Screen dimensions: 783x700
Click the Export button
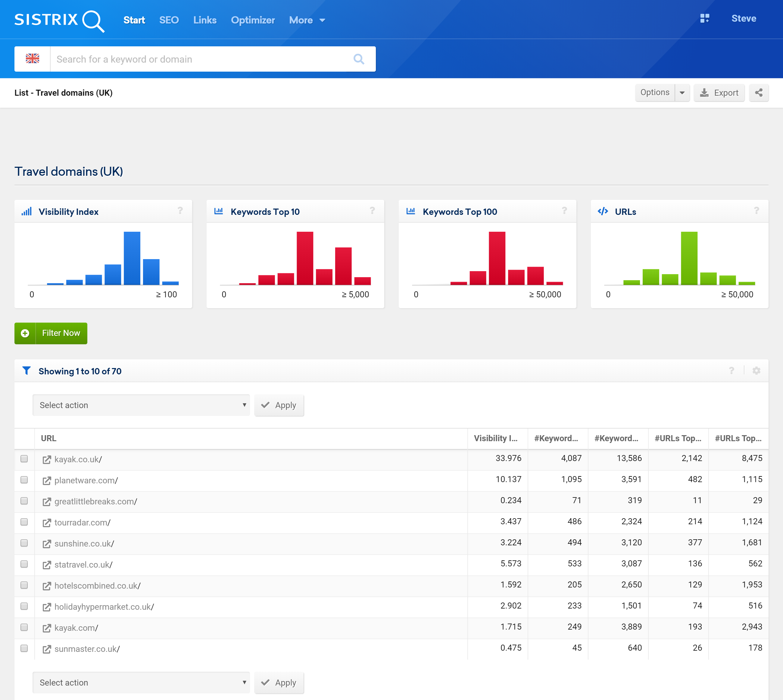coord(719,93)
